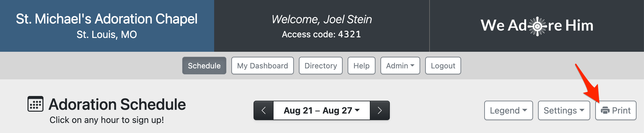Open the Legend dropdown
The height and width of the screenshot is (133, 644).
pyautogui.click(x=508, y=110)
